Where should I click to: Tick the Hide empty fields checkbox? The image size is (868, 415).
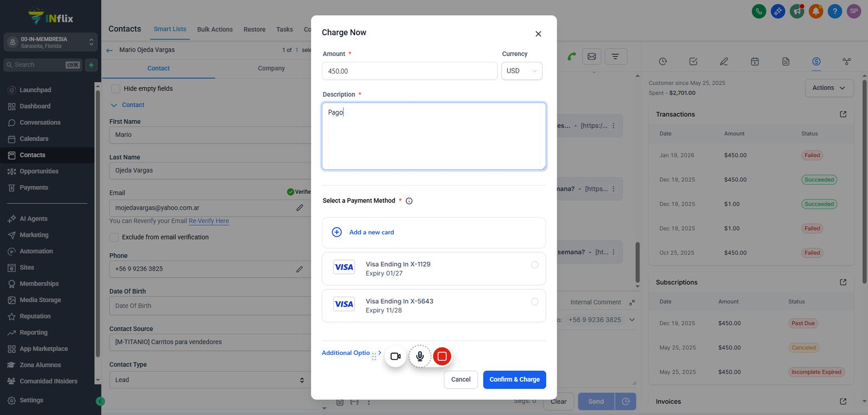click(115, 88)
